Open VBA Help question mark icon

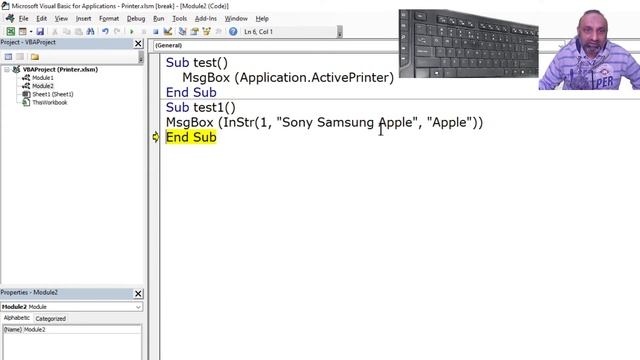click(x=233, y=31)
